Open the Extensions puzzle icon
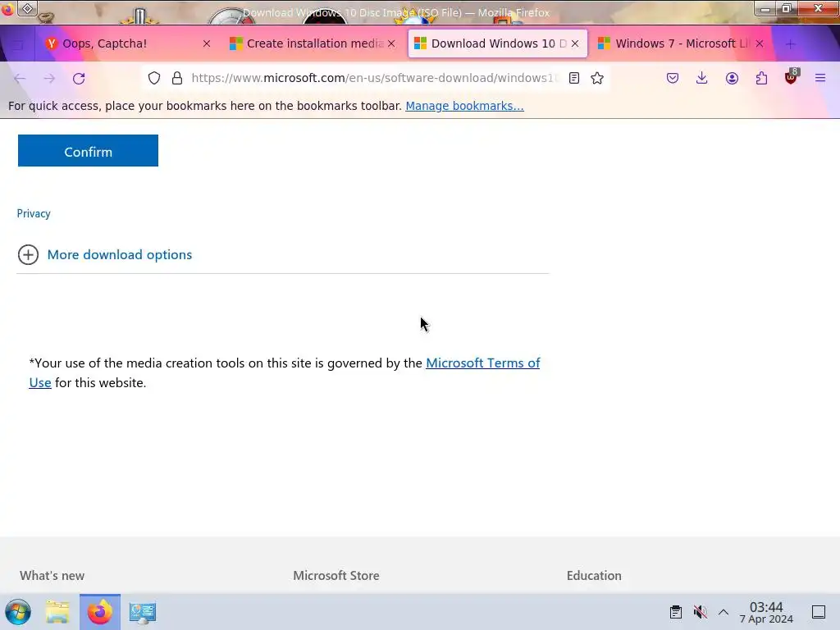Screen dimensions: 840x630 [761, 78]
